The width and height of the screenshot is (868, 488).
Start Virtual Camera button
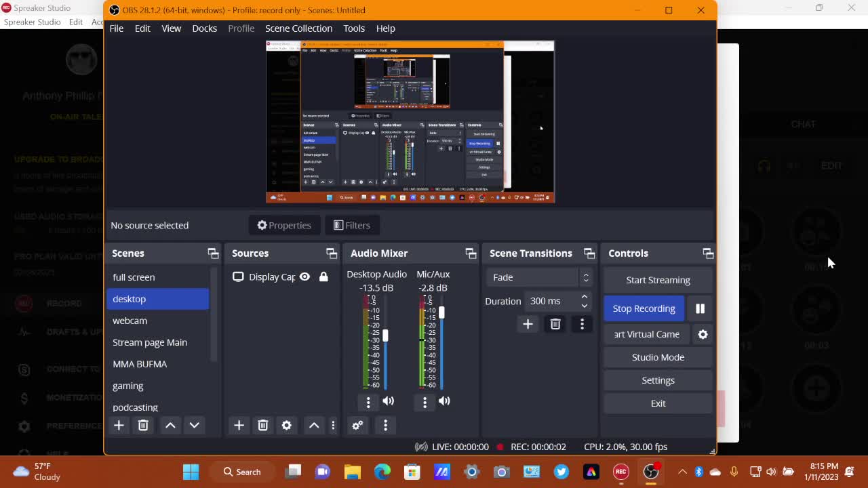point(647,334)
